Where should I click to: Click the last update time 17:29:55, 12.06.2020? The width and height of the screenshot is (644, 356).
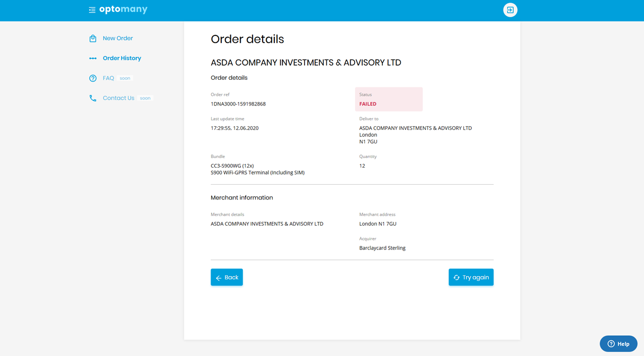234,128
